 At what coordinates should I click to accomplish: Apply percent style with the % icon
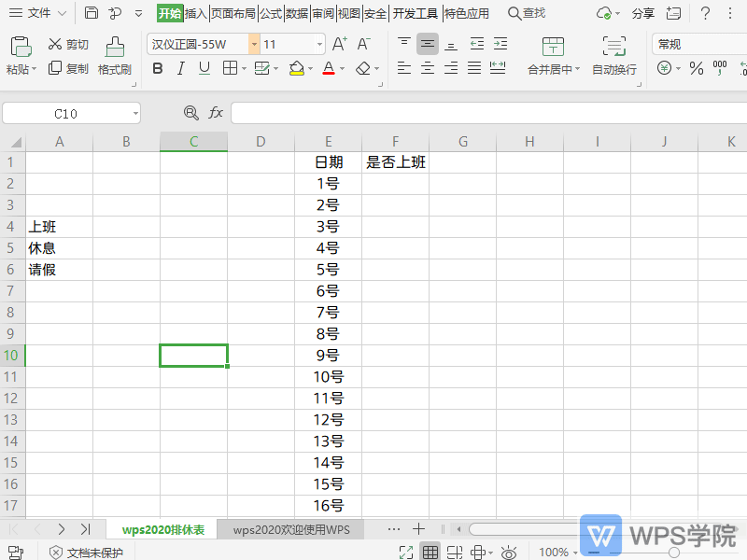tap(697, 68)
